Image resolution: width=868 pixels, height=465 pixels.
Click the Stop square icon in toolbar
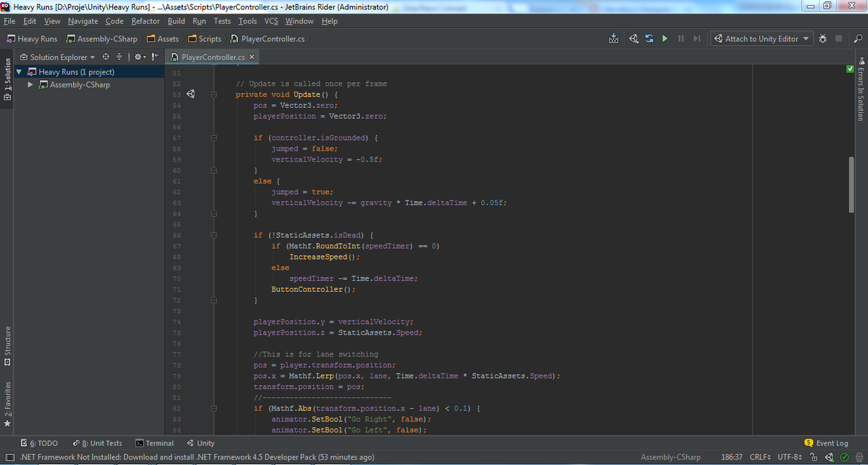coord(839,39)
